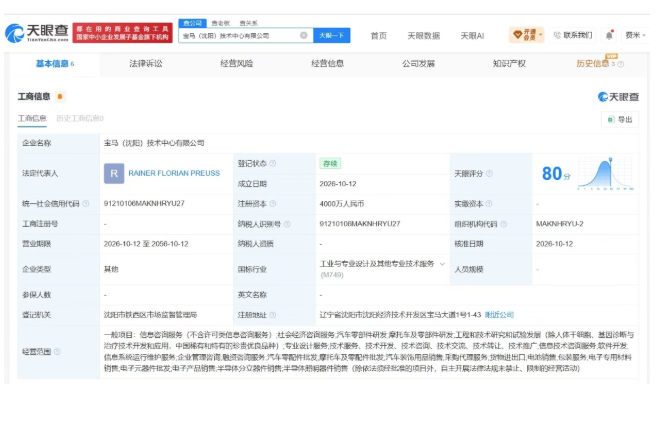Click the 2026-10-12 value in the 成立日期 row

(x=338, y=184)
